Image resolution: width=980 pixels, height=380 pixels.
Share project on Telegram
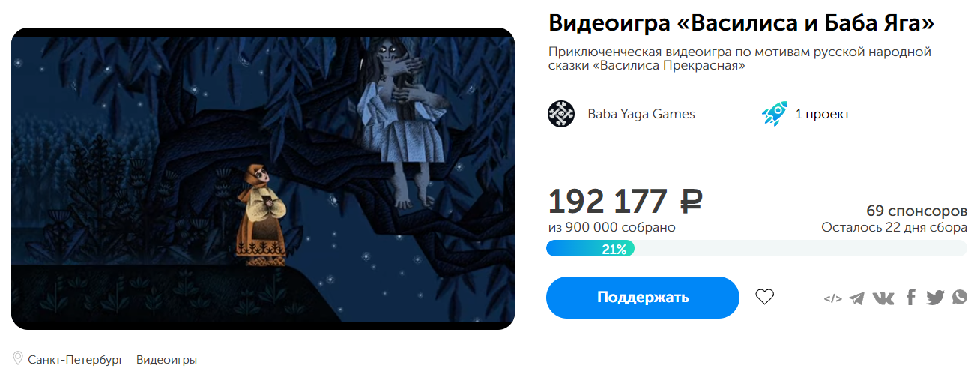[856, 298]
